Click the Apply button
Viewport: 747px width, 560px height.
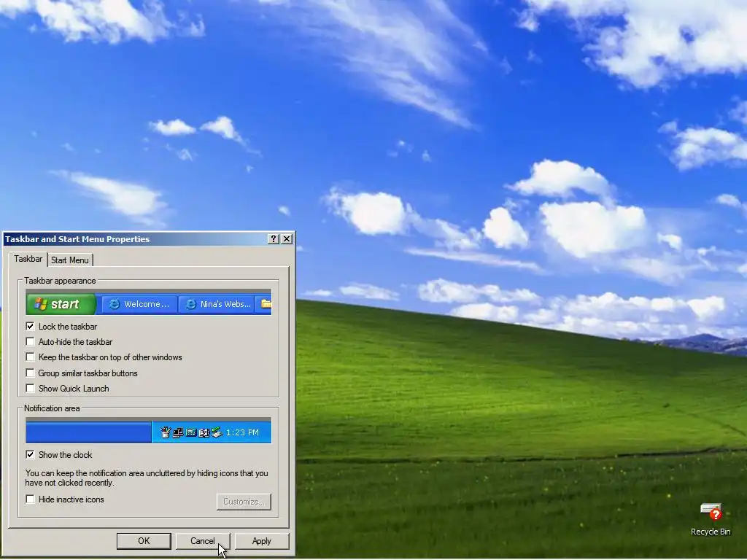[x=262, y=541]
